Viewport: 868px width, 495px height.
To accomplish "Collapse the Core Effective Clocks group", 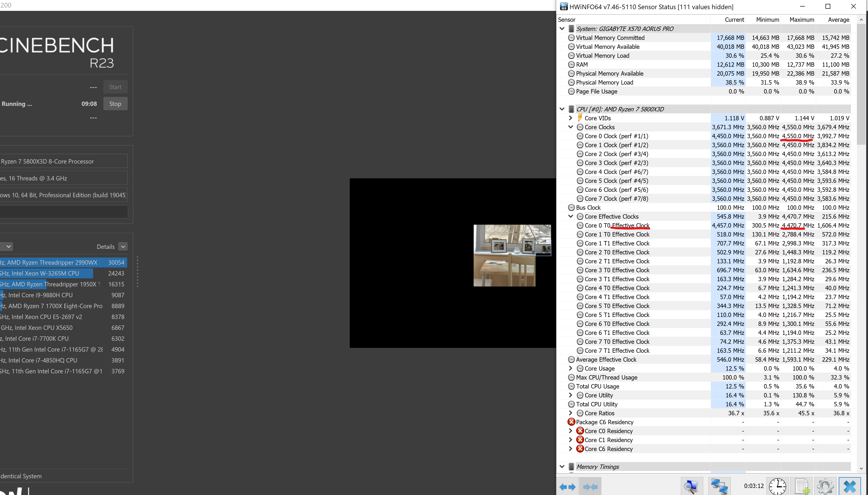I will pos(571,216).
